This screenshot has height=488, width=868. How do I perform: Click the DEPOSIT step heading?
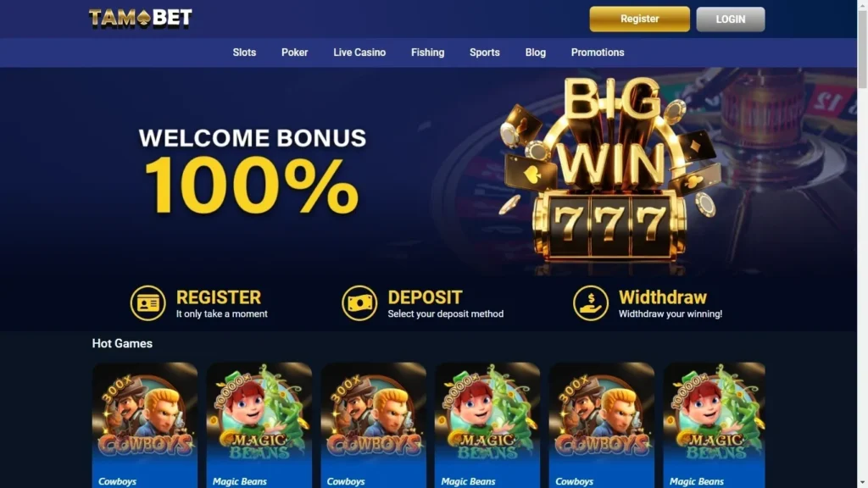click(425, 297)
